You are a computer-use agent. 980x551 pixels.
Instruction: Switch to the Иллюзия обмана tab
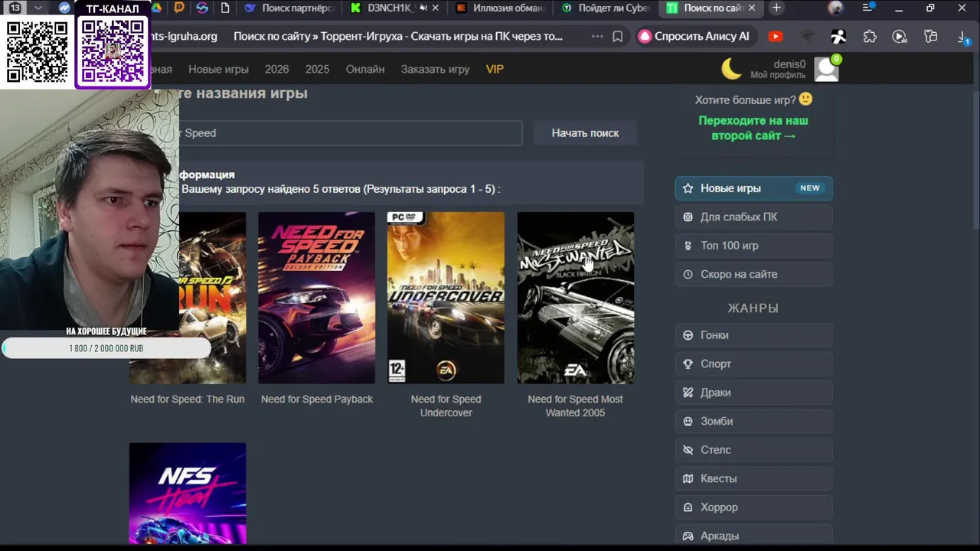coord(500,8)
